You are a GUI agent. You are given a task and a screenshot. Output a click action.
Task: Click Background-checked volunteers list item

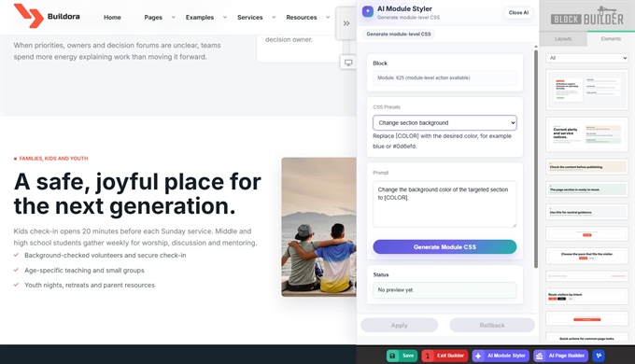point(106,256)
